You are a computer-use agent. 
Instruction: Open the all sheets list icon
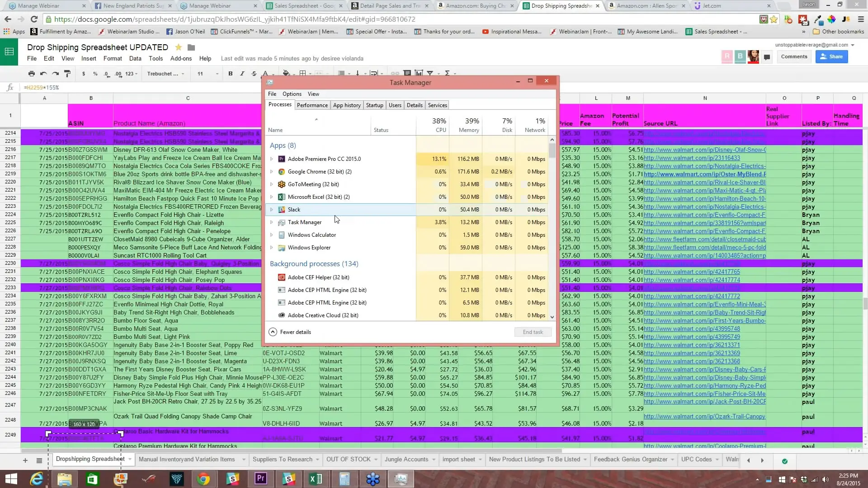(x=39, y=460)
